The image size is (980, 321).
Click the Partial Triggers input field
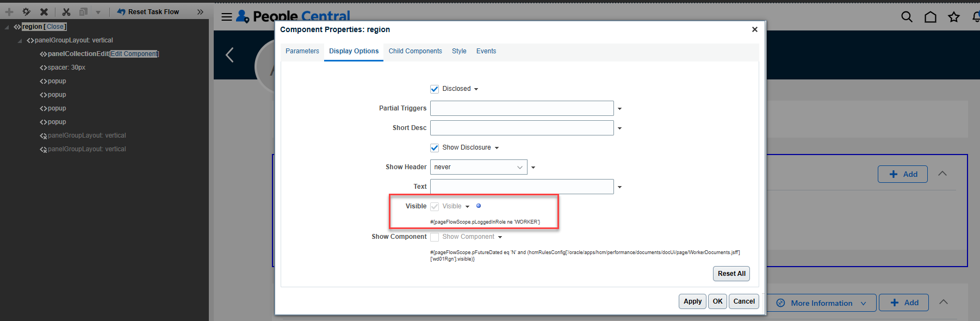click(x=522, y=108)
